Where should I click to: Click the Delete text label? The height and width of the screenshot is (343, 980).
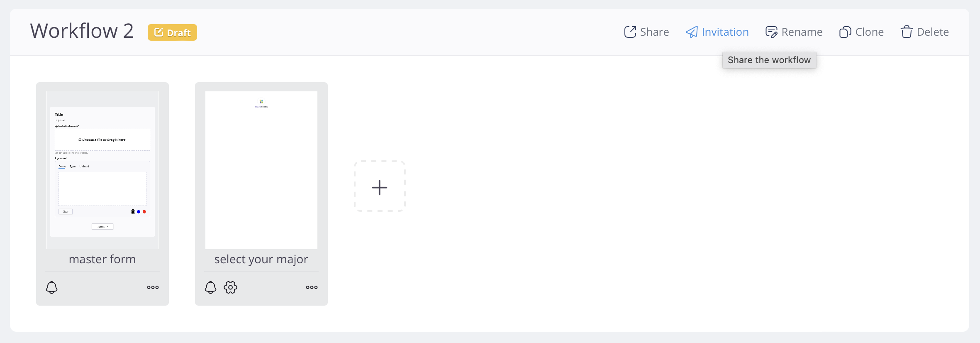point(933,32)
